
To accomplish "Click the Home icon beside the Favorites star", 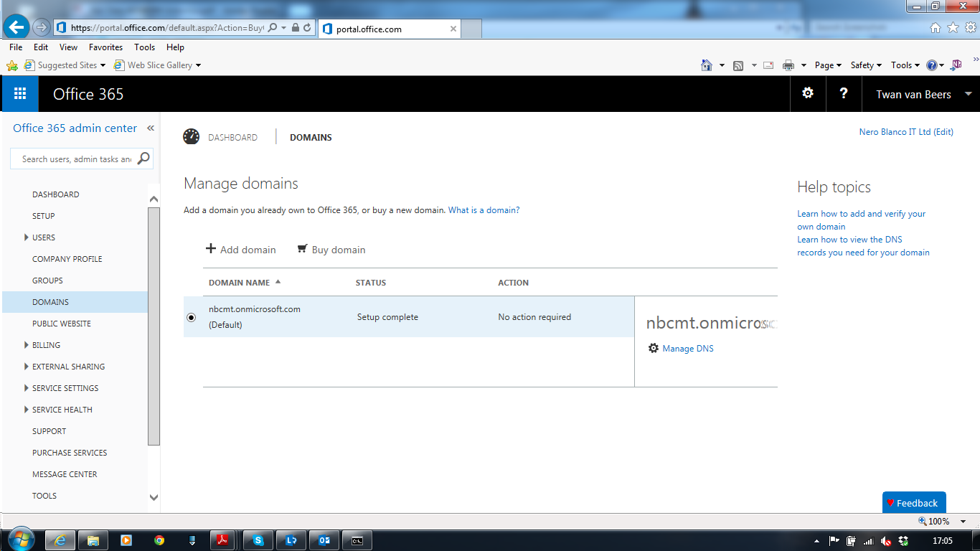I will [x=936, y=28].
